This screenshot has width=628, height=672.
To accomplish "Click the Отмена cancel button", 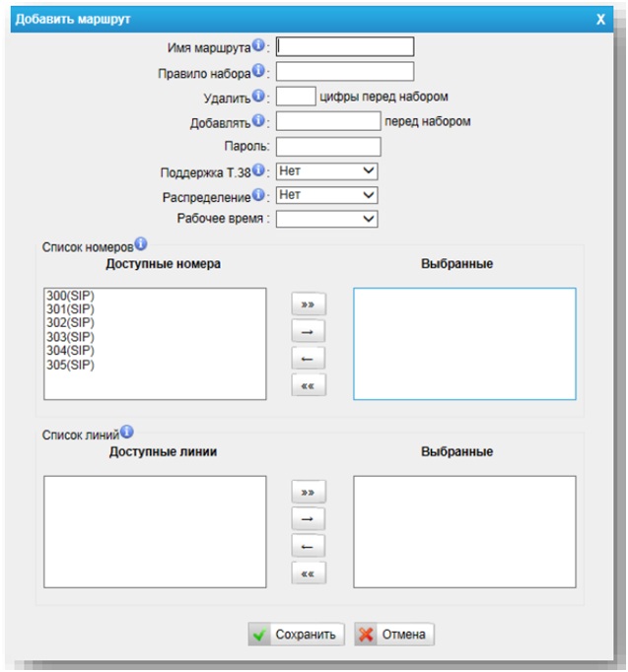I will pos(393,635).
